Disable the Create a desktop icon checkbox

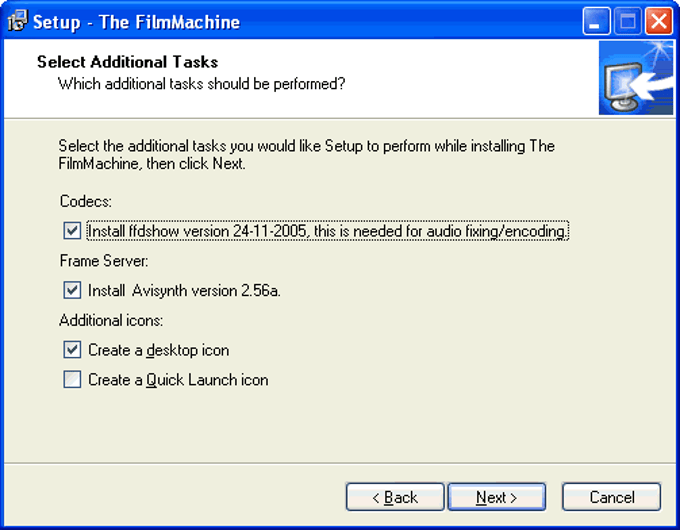(72, 350)
